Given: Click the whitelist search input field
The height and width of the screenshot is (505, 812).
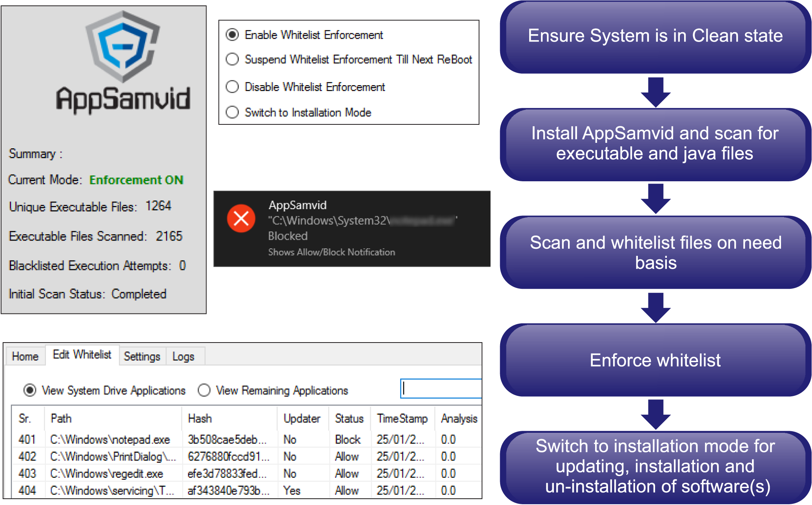Looking at the screenshot, I should point(441,388).
